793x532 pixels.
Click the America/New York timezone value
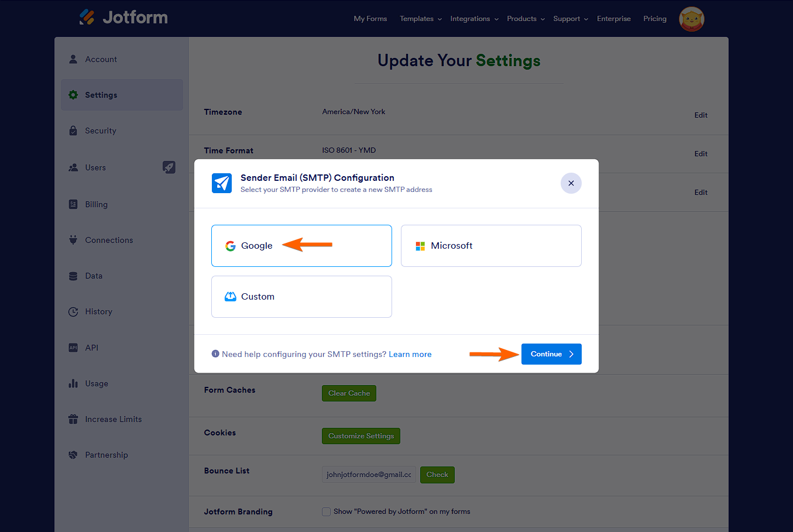pos(353,112)
